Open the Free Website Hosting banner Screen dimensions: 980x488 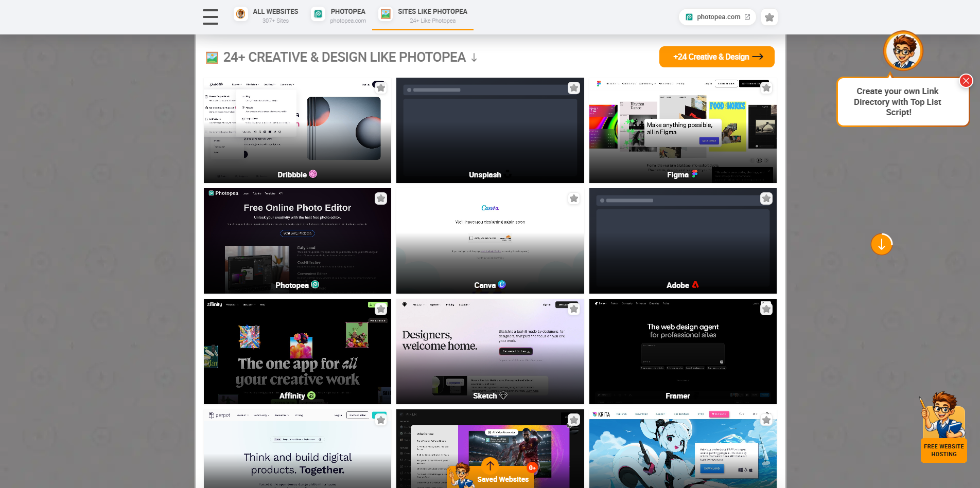click(x=944, y=450)
